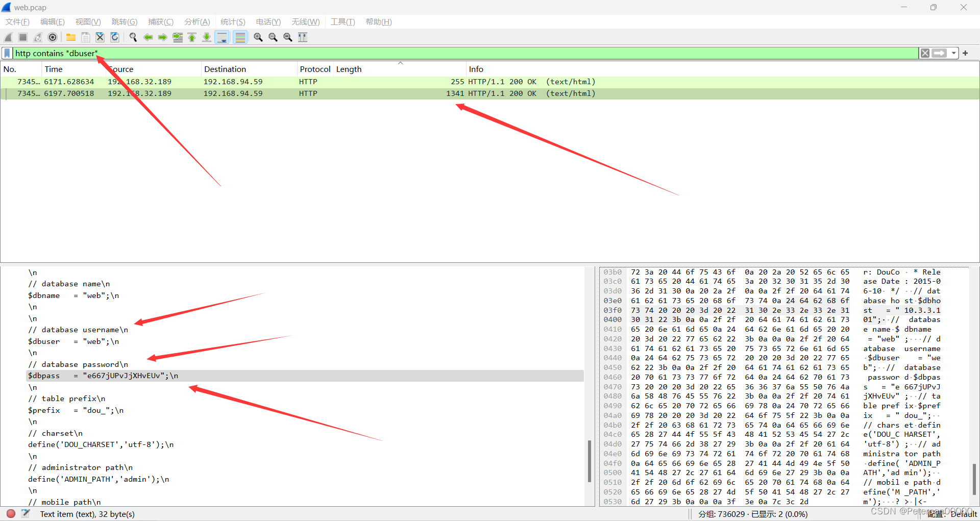Close the capture file icon
The width and height of the screenshot is (980, 521).
[x=100, y=37]
